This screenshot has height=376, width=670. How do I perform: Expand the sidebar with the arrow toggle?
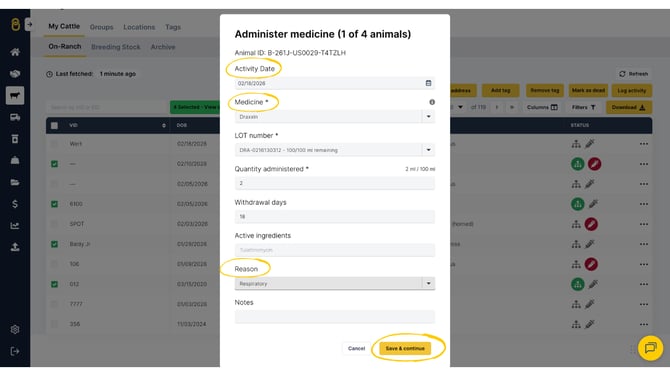29,24
